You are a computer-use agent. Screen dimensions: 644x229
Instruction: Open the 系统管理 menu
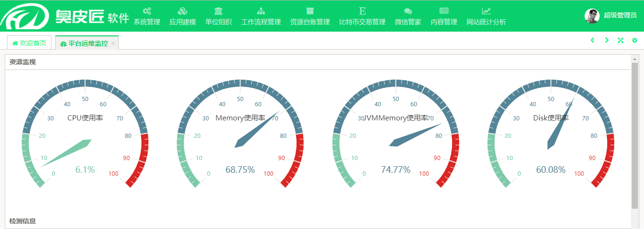[147, 17]
